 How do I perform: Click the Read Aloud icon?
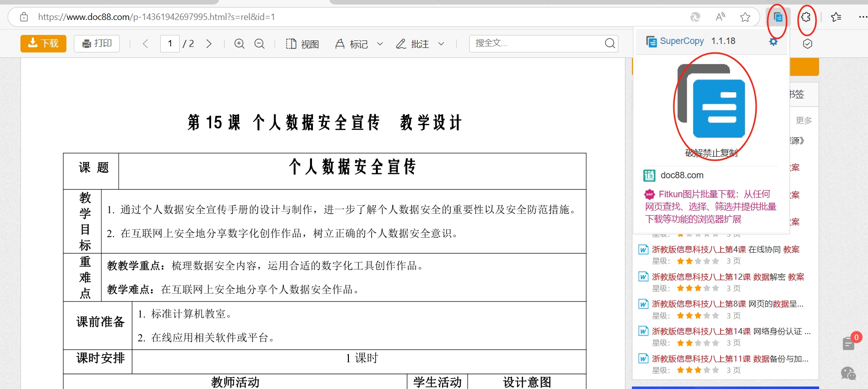pyautogui.click(x=720, y=17)
